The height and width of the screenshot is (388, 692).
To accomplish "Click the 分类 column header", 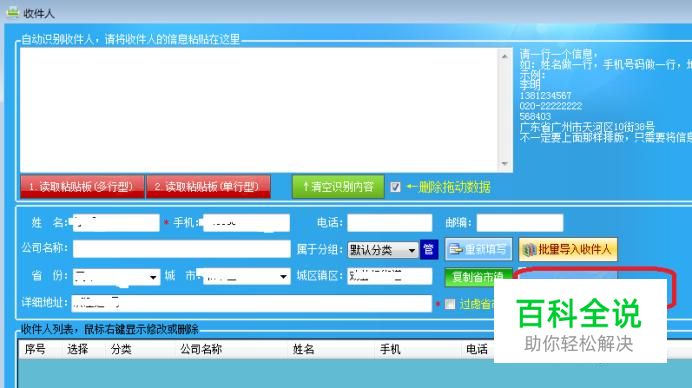I will [121, 350].
